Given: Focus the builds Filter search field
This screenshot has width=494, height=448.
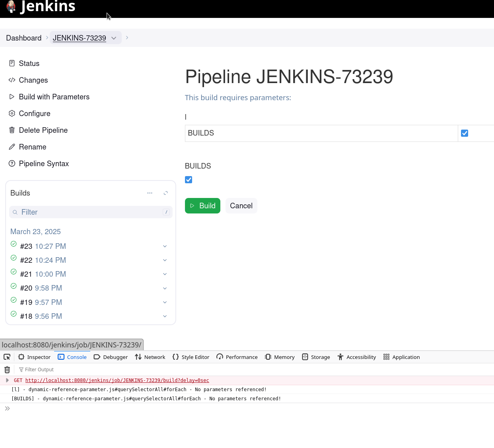Looking at the screenshot, I should (91, 212).
